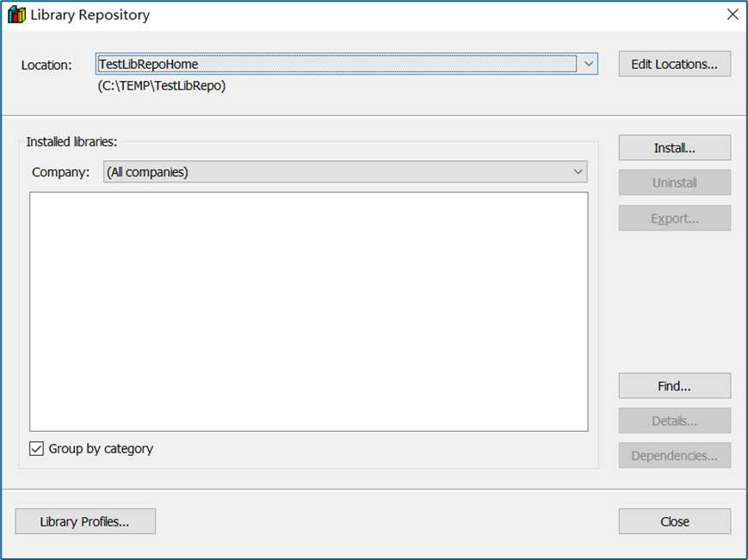Open the Find... library search
The height and width of the screenshot is (560, 748).
coord(674,386)
